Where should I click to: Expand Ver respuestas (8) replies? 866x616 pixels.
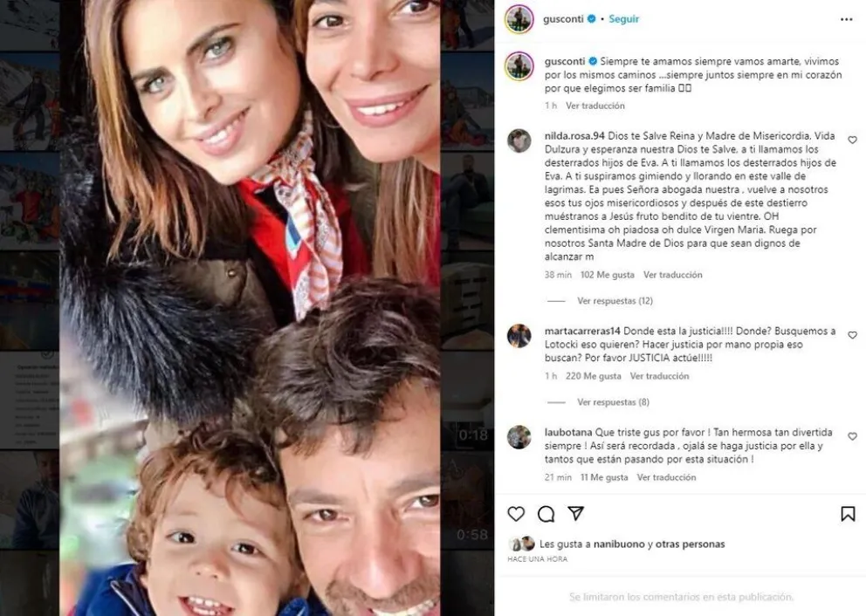point(613,402)
